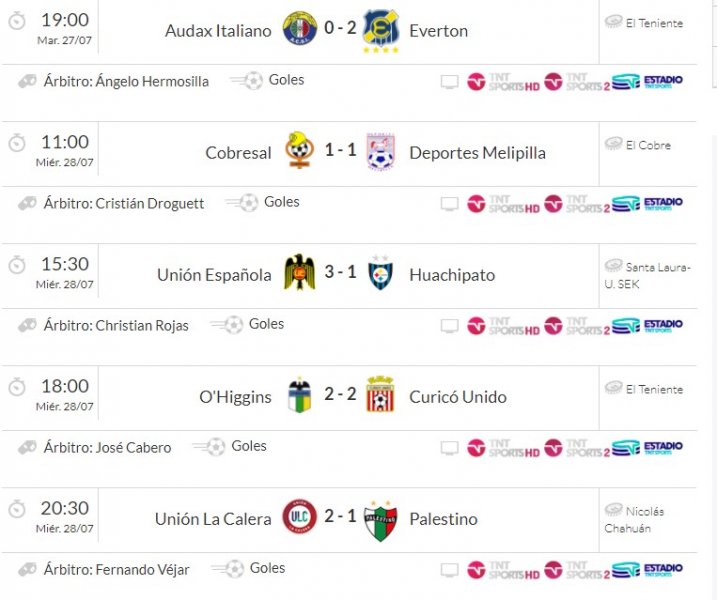The width and height of the screenshot is (717, 600).
Task: Click the TV icon in Cobresal match row
Action: pos(449,204)
